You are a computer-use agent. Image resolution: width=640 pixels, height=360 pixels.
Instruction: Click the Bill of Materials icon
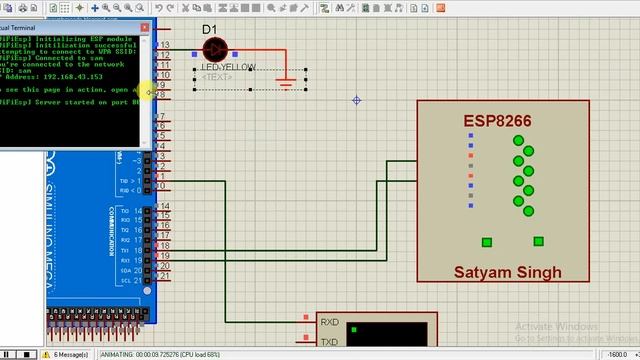click(414, 8)
